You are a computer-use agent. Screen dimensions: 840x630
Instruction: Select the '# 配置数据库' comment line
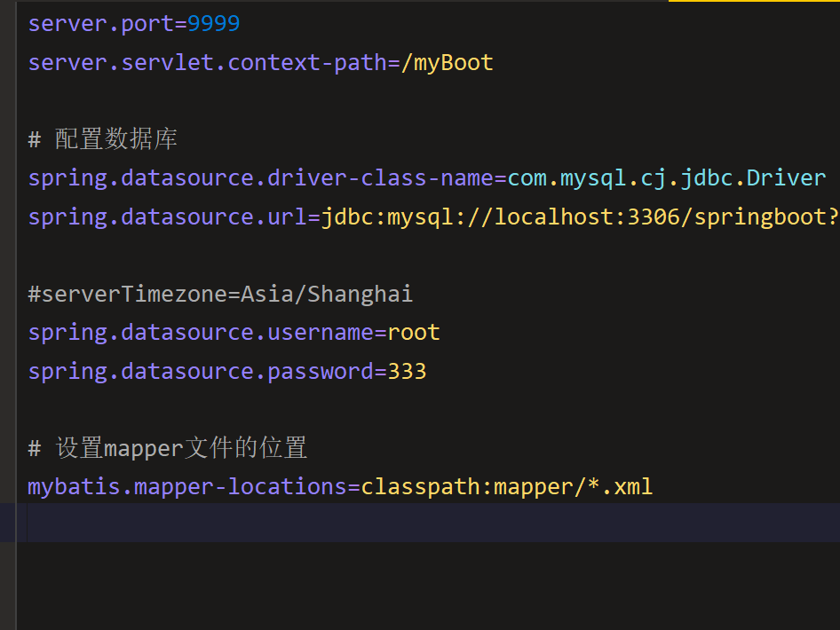coord(103,139)
